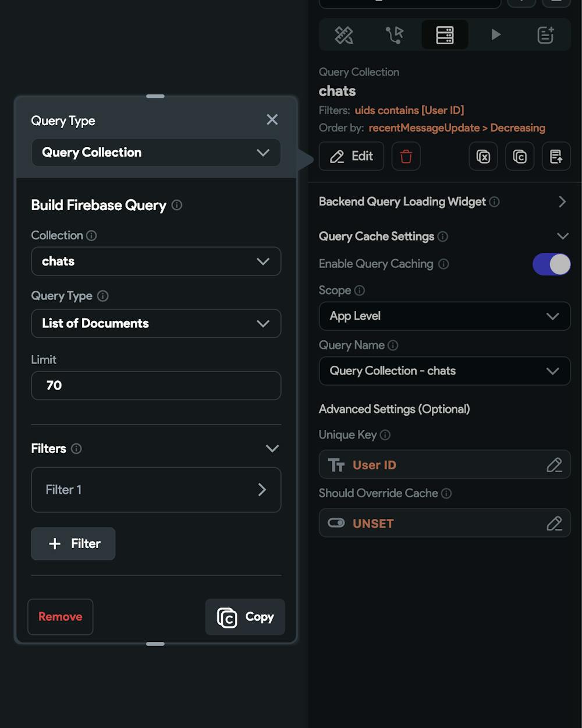This screenshot has width=582, height=728.
Task: Disable the Enable Query Caching toggle
Action: (x=551, y=264)
